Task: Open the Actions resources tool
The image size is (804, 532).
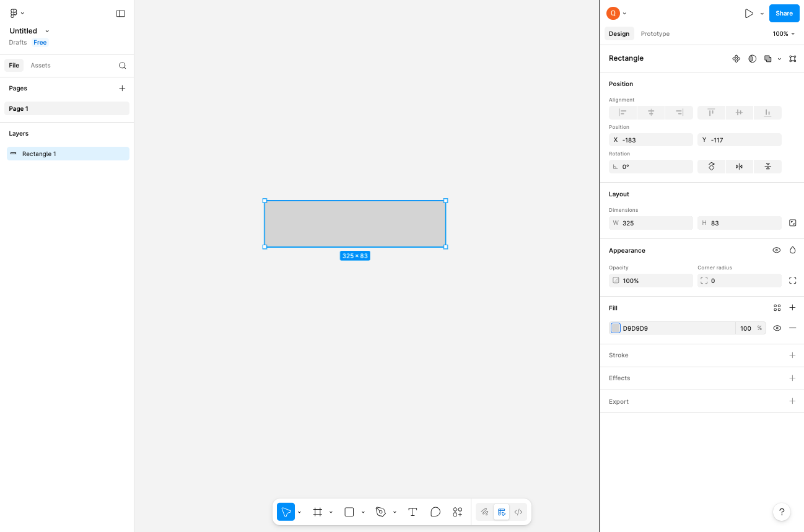Action: click(458, 512)
